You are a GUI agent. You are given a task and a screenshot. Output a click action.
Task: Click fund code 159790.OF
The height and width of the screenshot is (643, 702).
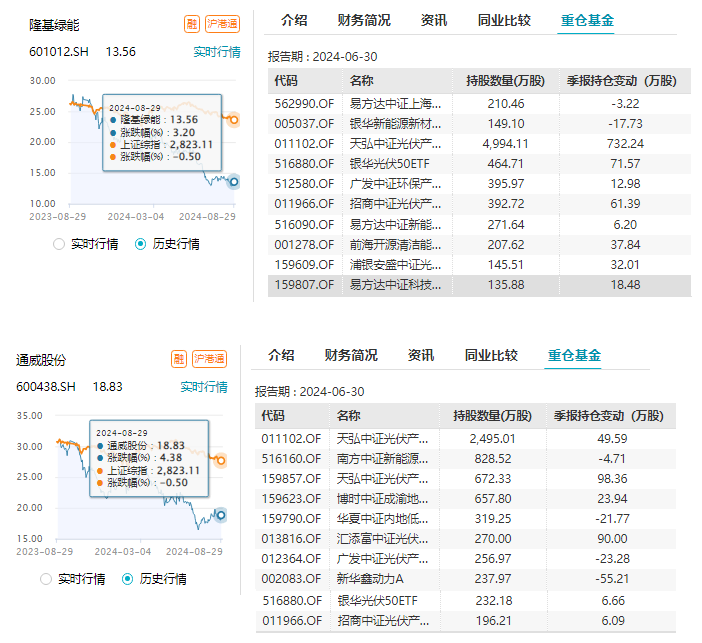[x=291, y=519]
